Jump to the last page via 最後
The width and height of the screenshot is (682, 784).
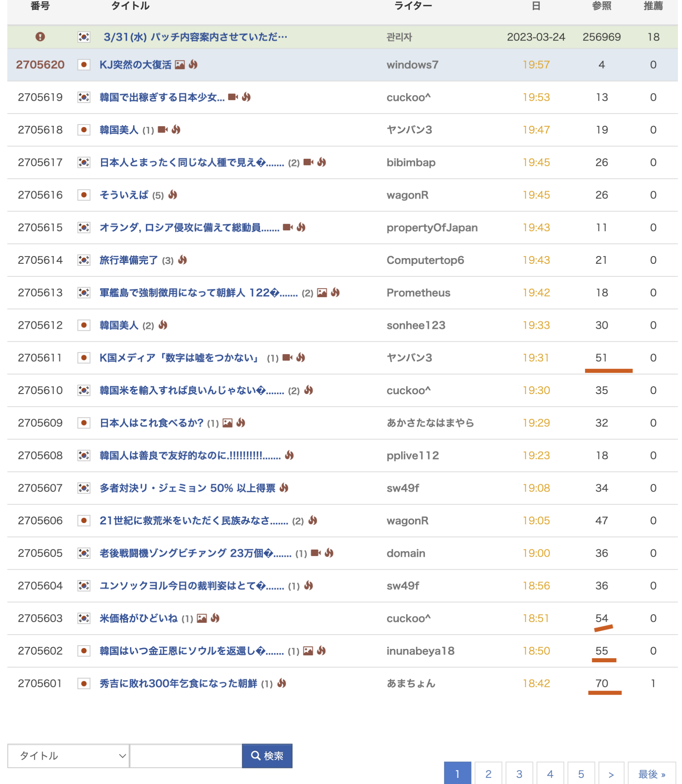coord(652,774)
